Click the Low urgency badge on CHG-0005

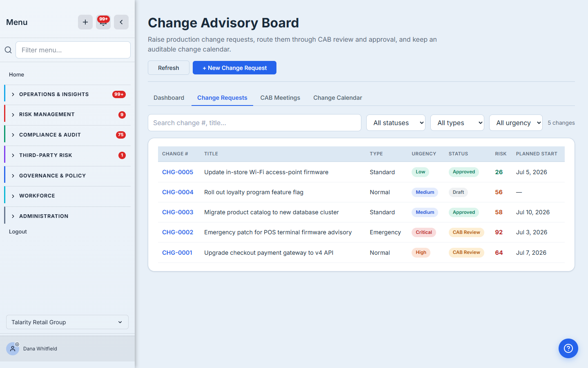(x=420, y=172)
